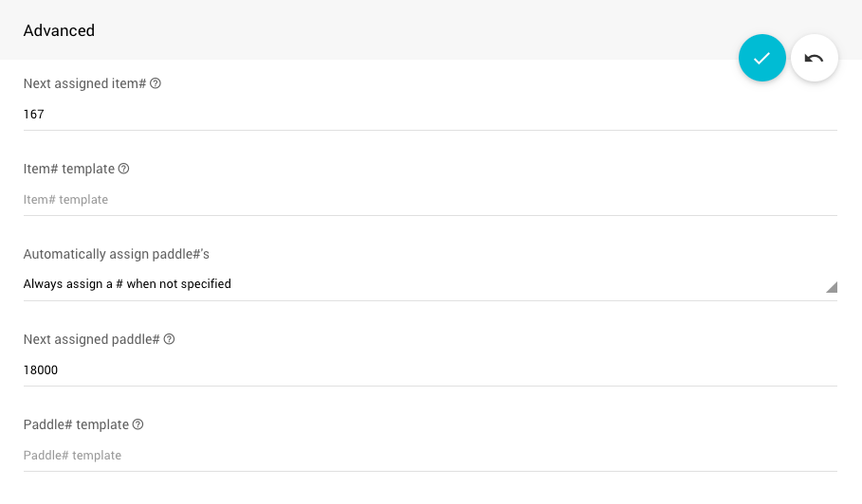Click into the Item# template text box
862x504 pixels.
(x=429, y=200)
